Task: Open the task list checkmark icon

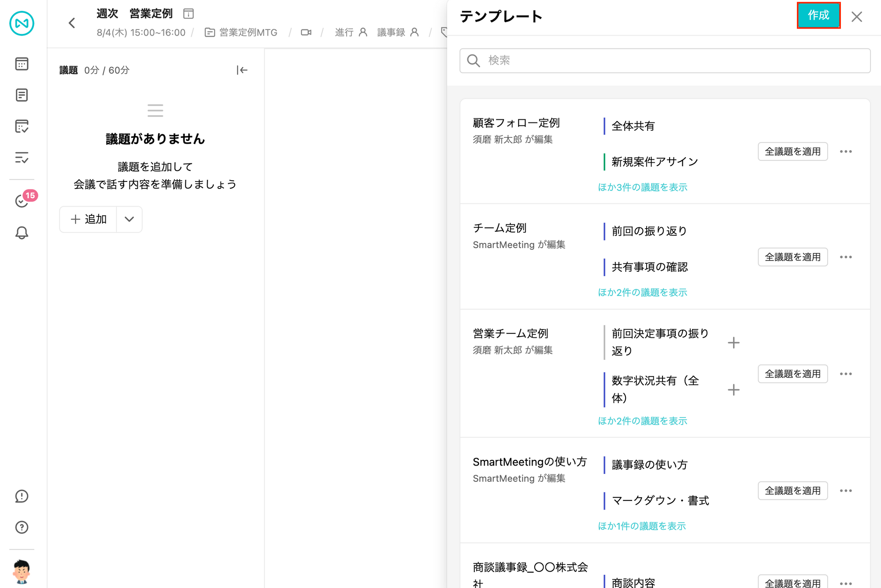Action: click(x=22, y=158)
